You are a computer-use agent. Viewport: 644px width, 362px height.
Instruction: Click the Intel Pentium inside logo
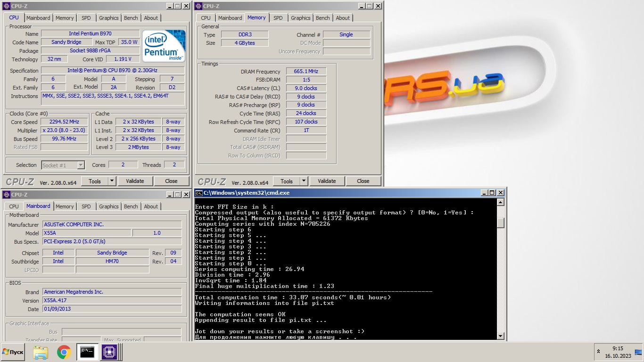tap(164, 46)
